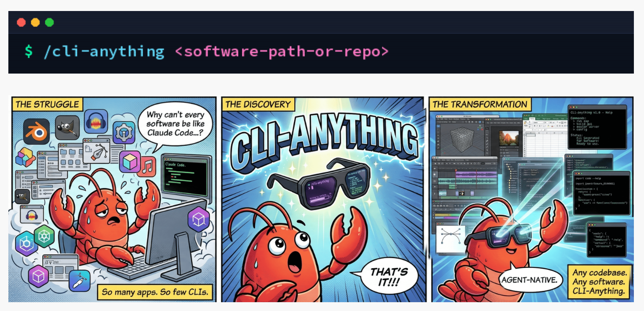644x311 pixels.
Task: Click the blue feather pen icon
Action: click(x=80, y=281)
